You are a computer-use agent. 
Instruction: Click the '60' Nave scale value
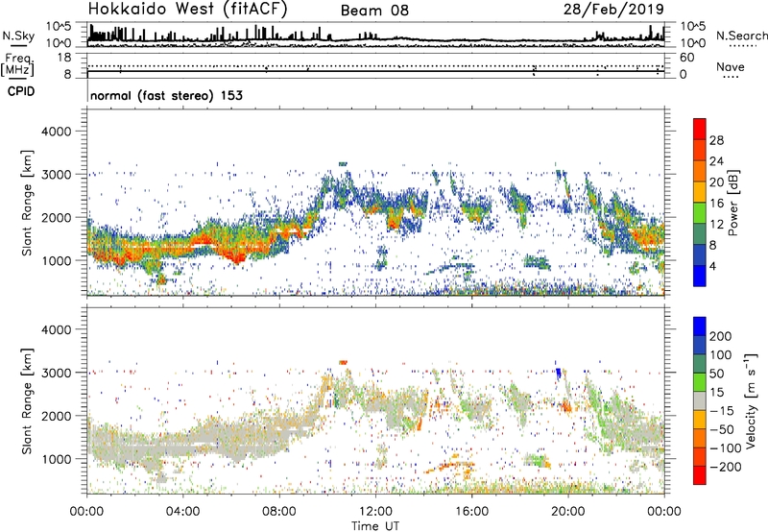click(686, 58)
